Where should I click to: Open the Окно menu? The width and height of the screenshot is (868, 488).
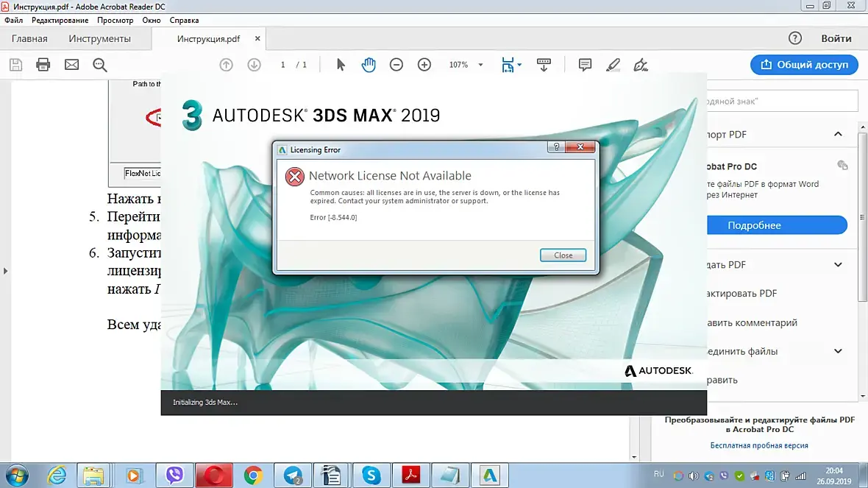tap(151, 20)
